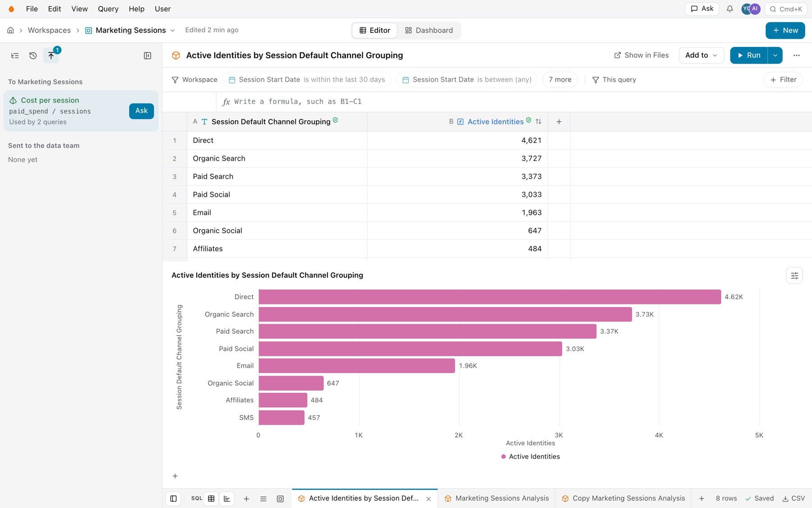Run the query
The width and height of the screenshot is (812, 508).
pos(749,55)
